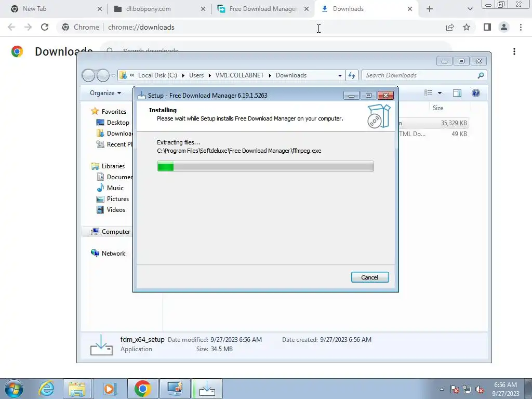Viewport: 532px width, 399px height.
Task: Open Chrome tab search dropdown
Action: click(x=470, y=9)
